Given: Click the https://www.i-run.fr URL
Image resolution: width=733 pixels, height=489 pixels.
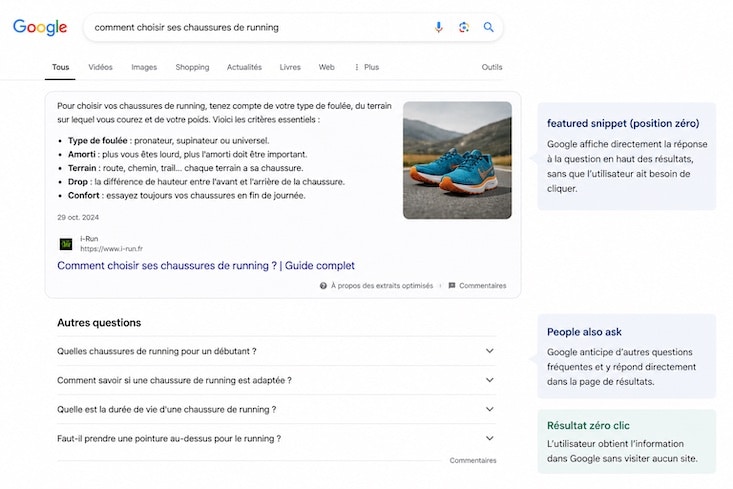Looking at the screenshot, I should pos(111,249).
